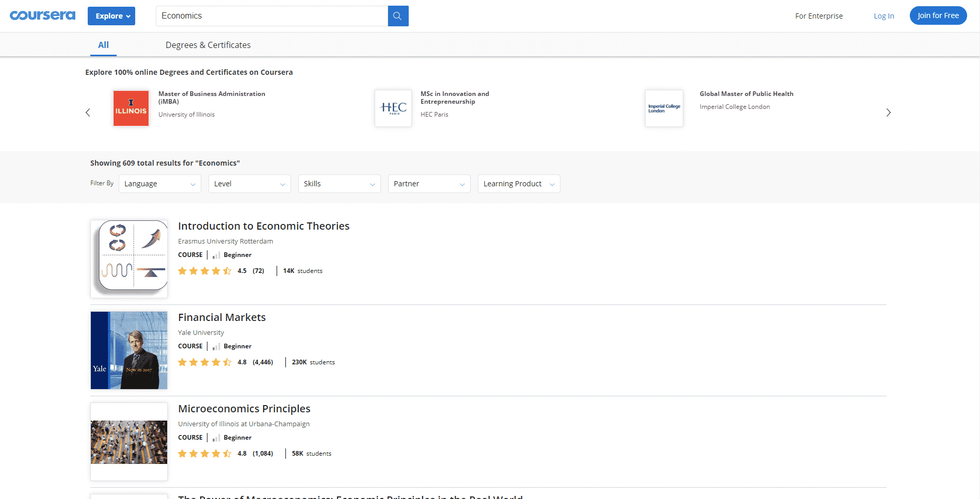
Task: Expand the Partner filter
Action: (429, 184)
